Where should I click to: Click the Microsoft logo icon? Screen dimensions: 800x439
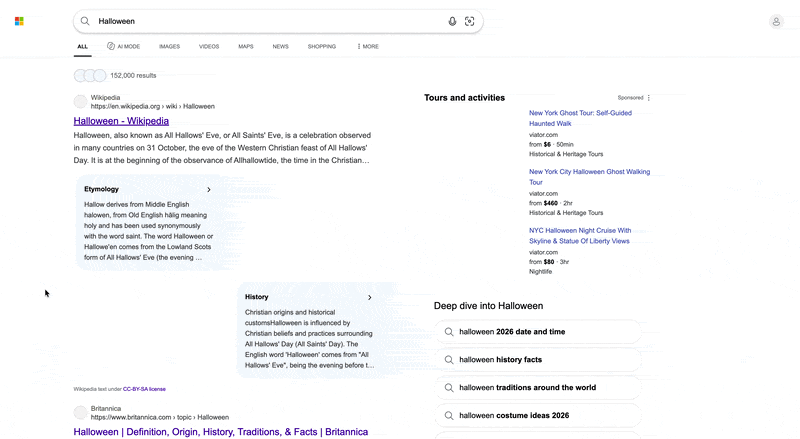click(19, 21)
